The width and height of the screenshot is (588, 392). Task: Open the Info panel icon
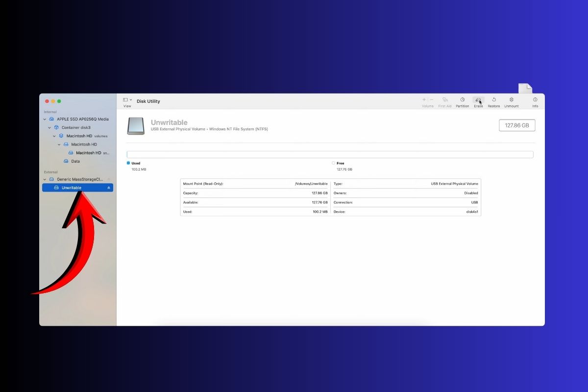[535, 99]
